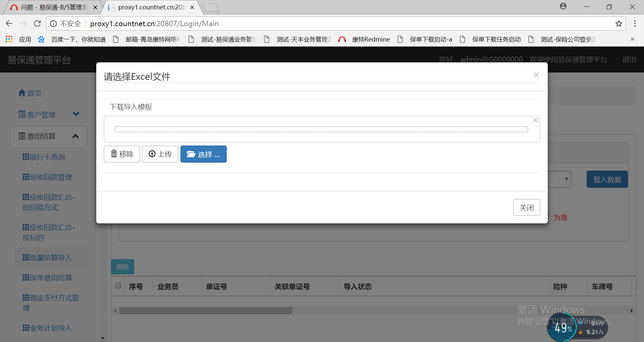Close the proxy1.countnet.cn tab

192,7
